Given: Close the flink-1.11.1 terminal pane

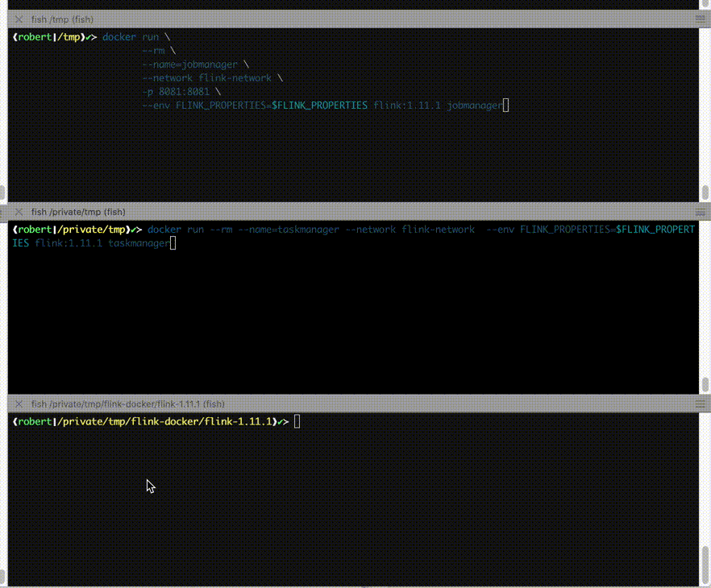Looking at the screenshot, I should (19, 404).
